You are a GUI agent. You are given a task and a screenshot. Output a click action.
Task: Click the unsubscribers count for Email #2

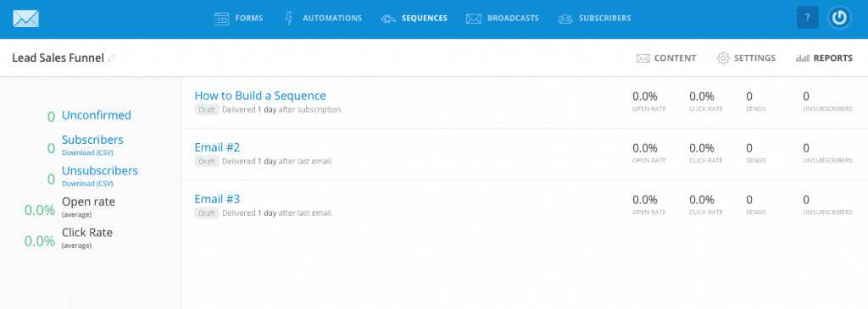click(x=806, y=148)
